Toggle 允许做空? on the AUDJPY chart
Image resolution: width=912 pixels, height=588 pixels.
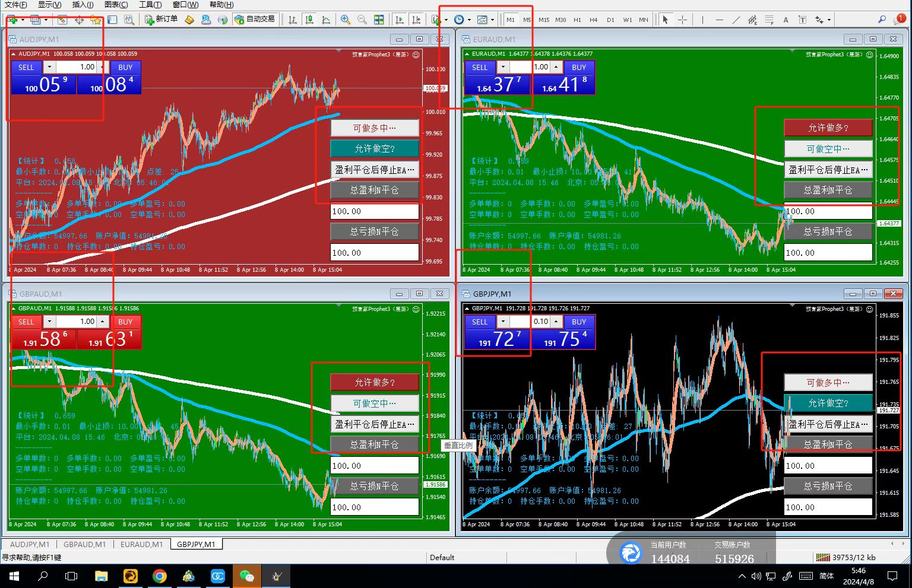[x=375, y=148]
